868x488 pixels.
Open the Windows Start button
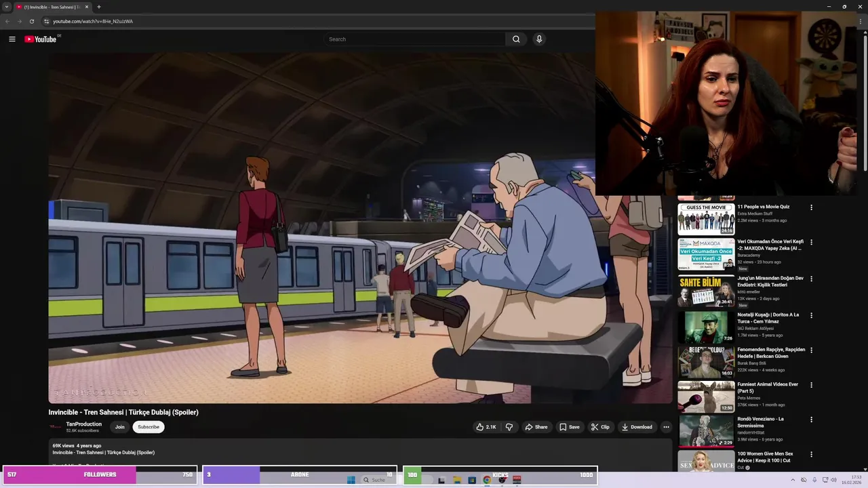pos(351,480)
